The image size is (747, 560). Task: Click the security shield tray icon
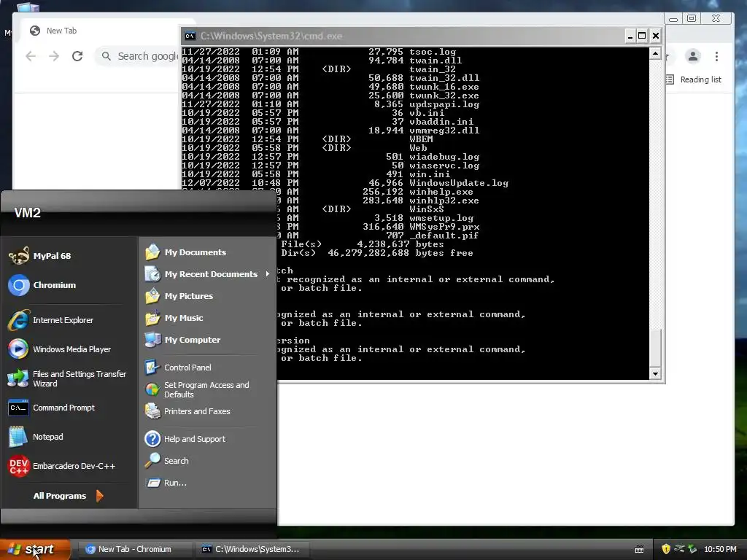[666, 550]
